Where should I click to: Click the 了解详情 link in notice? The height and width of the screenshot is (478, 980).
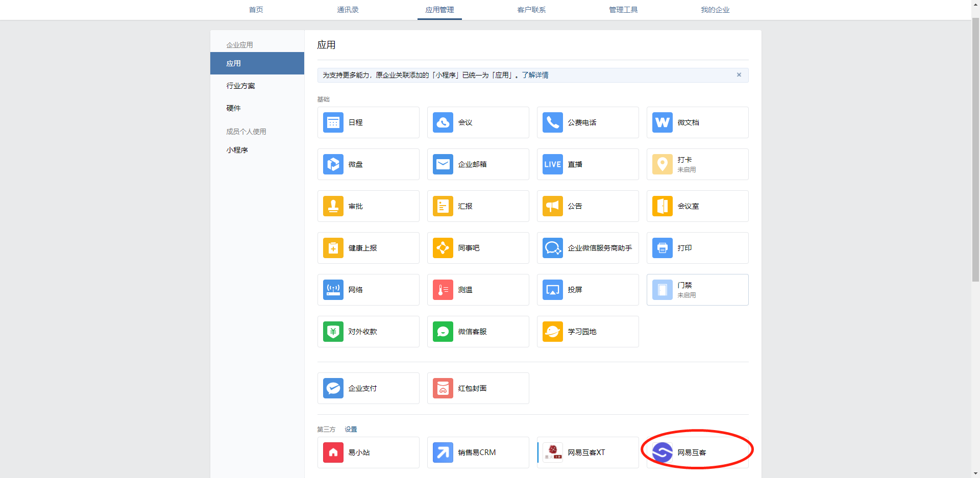tap(535, 75)
